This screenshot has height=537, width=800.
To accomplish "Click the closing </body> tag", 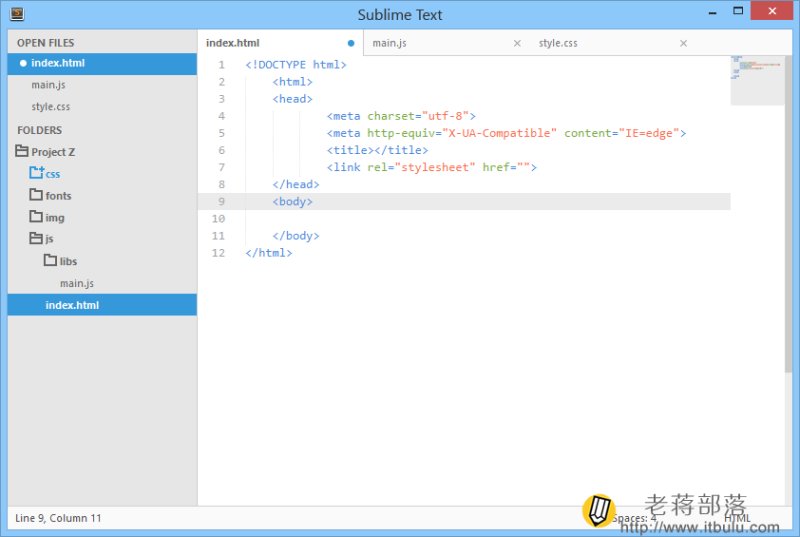I will 296,236.
